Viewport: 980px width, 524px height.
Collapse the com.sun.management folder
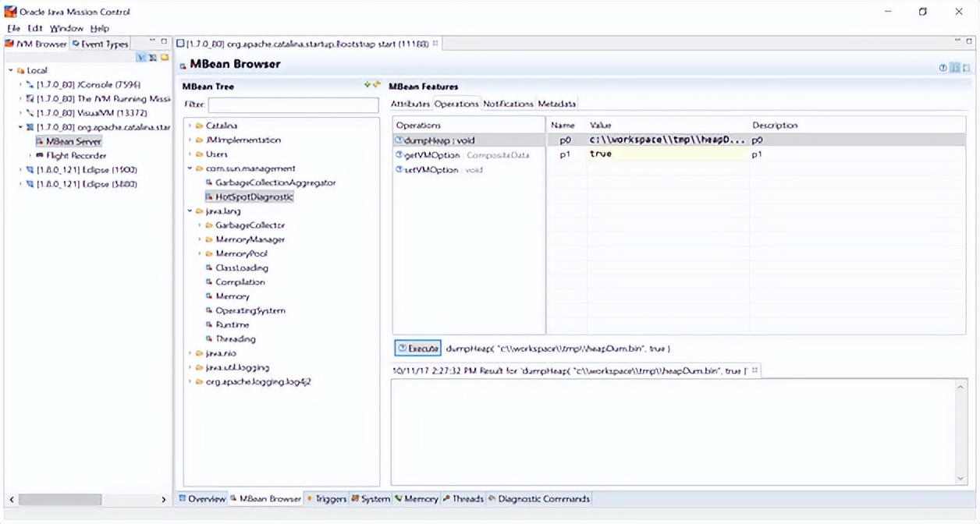click(x=190, y=168)
